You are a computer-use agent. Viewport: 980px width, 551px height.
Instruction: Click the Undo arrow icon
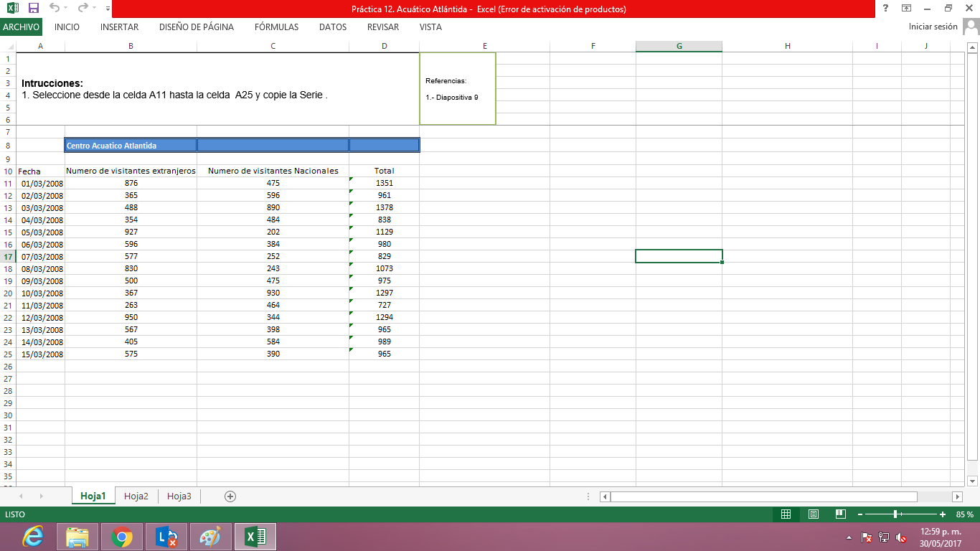point(55,9)
